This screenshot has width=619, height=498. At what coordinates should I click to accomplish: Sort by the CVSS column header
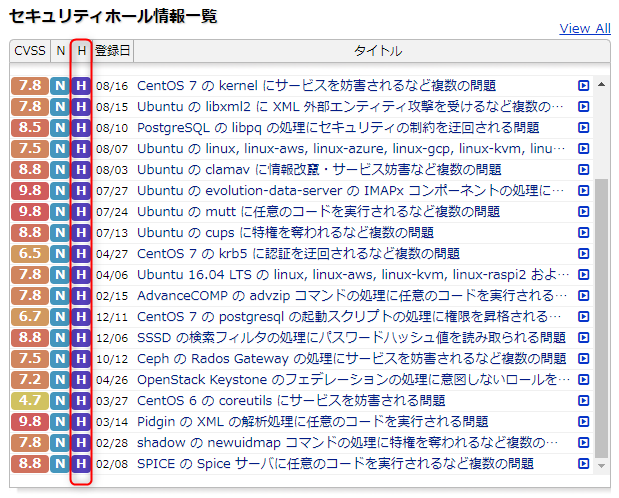click(30, 51)
